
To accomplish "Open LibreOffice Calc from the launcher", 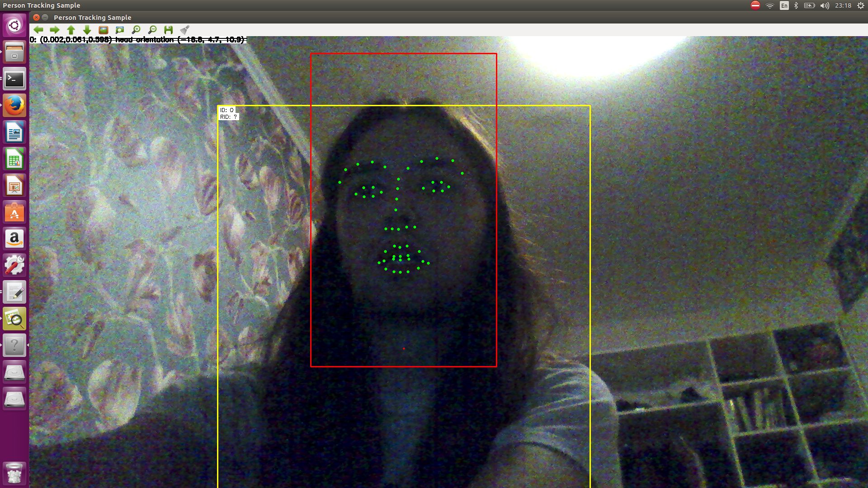I will click(14, 159).
